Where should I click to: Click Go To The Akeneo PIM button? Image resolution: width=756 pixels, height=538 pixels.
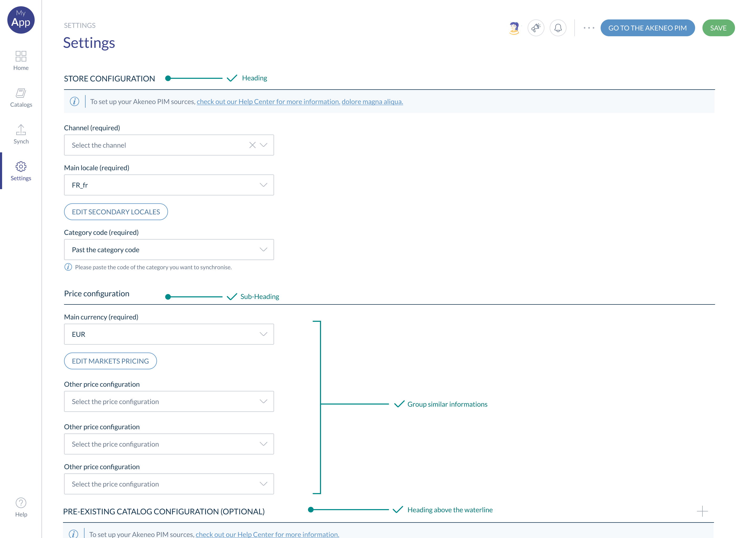tap(647, 27)
